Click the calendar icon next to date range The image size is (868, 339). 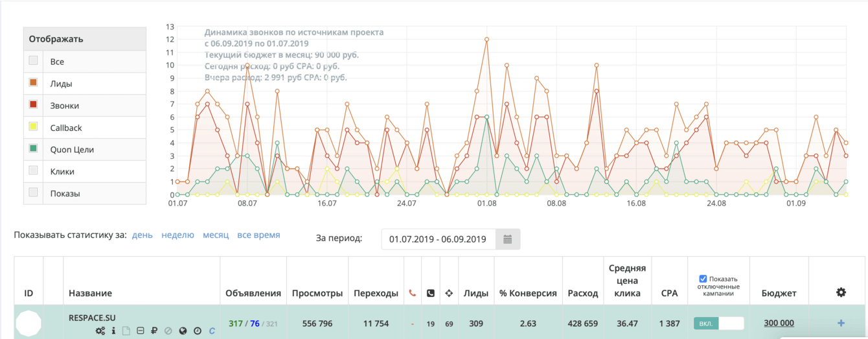point(508,239)
